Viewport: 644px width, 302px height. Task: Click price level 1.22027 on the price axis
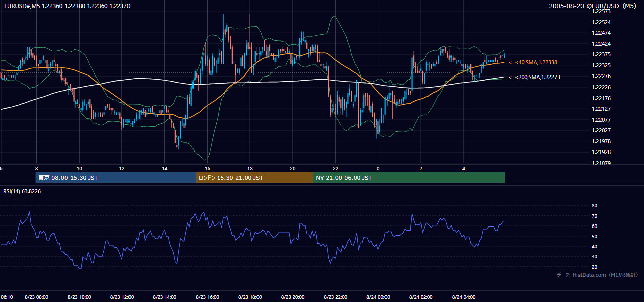pos(602,130)
